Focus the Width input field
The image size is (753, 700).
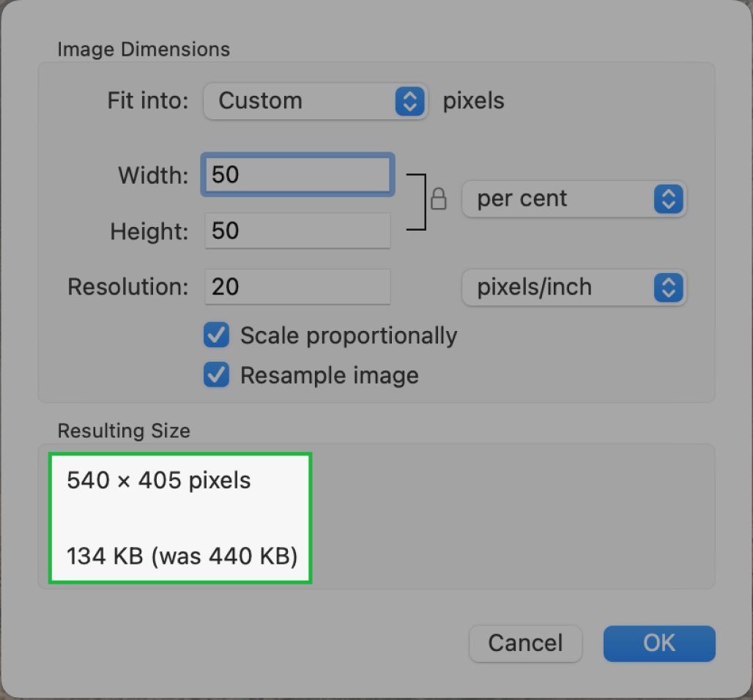(297, 175)
